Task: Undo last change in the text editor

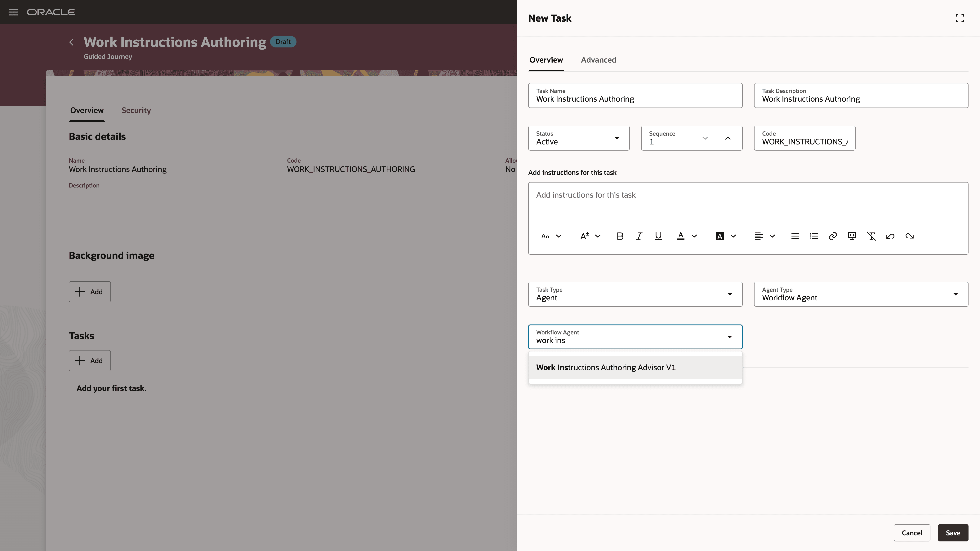Action: pyautogui.click(x=890, y=236)
